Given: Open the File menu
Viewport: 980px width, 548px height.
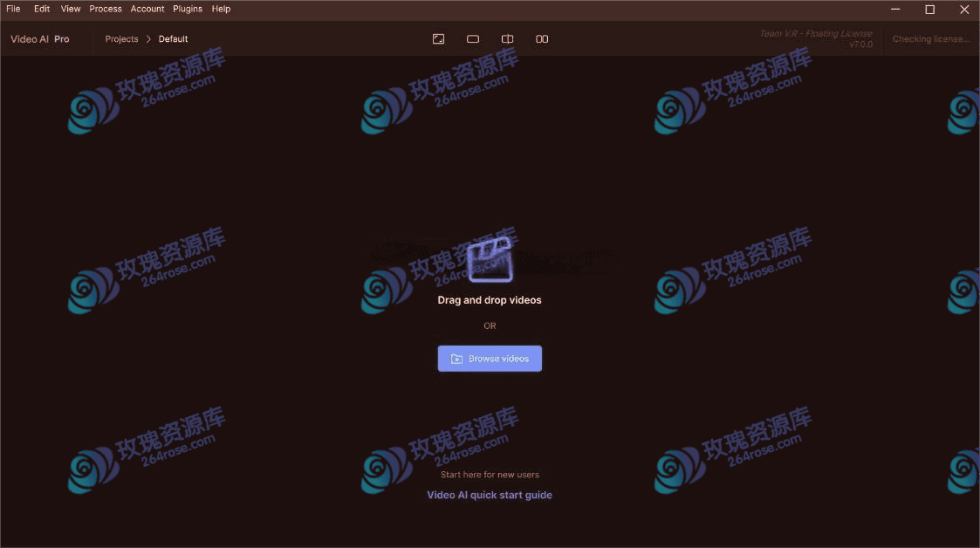Looking at the screenshot, I should (x=13, y=9).
